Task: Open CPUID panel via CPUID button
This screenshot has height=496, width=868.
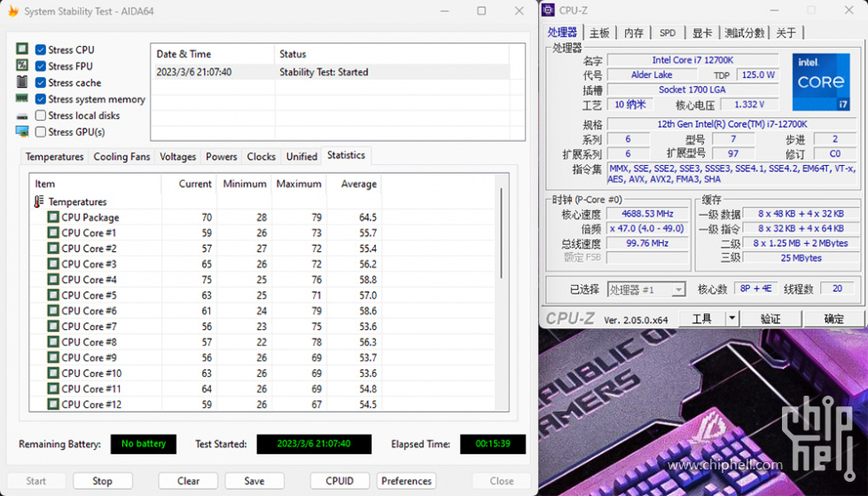Action: pyautogui.click(x=340, y=481)
